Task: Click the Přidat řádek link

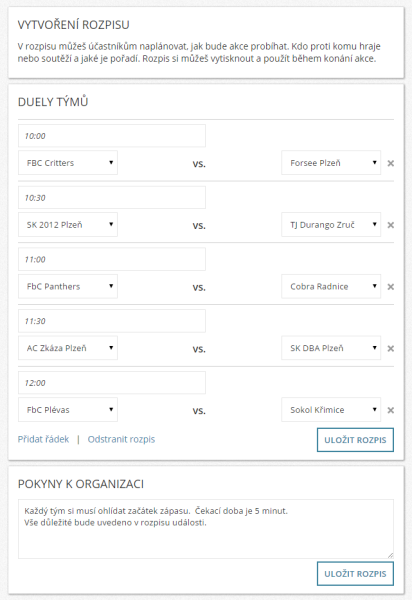Action: [x=43, y=439]
